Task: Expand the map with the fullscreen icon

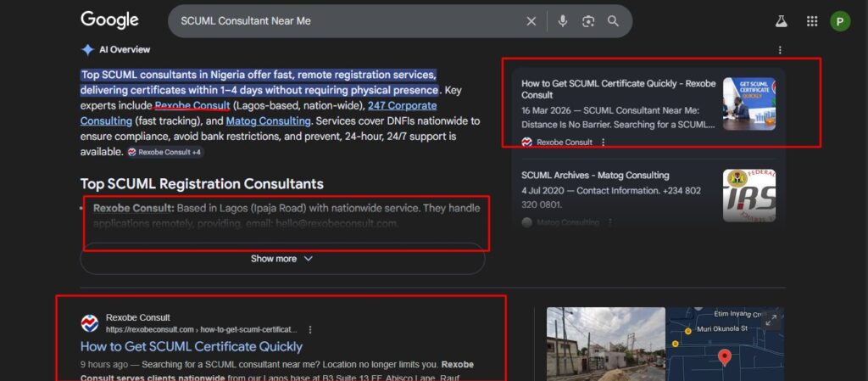Action: point(770,320)
